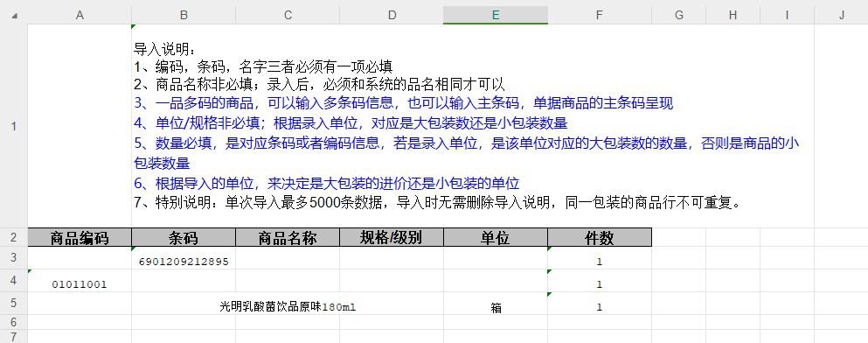
Task: Select quantity cell in row 3
Action: [600, 258]
